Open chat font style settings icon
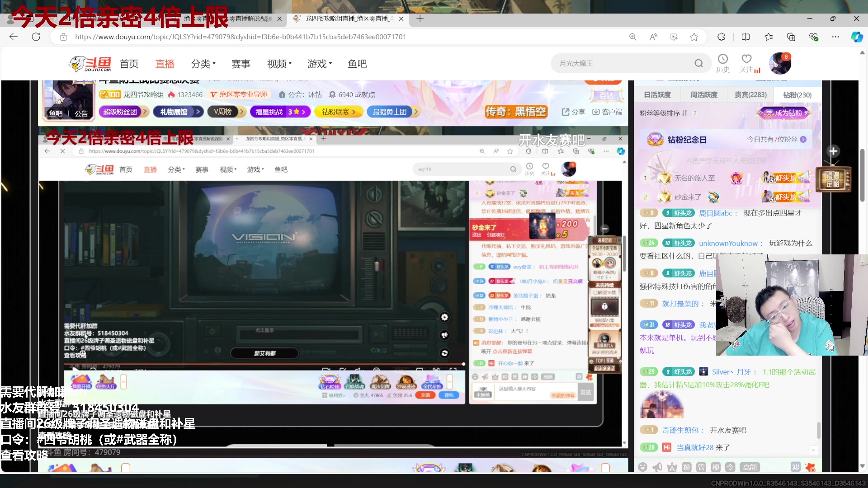This screenshot has height=488, width=868. 672,467
